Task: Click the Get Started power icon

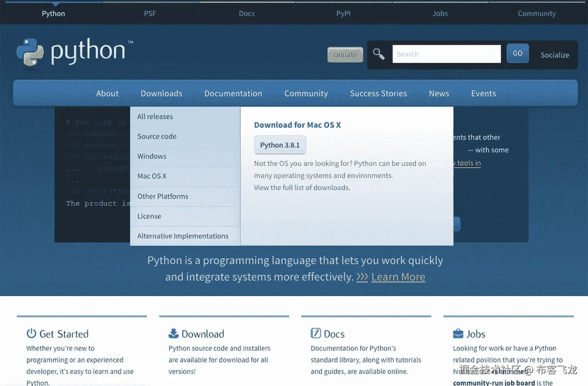Action: coord(32,333)
